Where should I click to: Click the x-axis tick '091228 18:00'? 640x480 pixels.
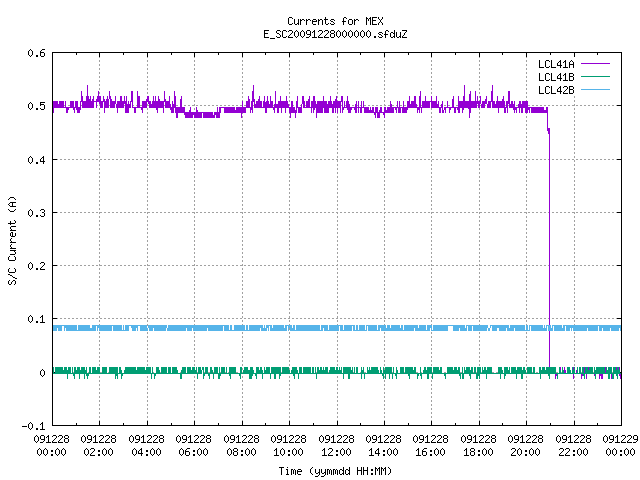[478, 446]
